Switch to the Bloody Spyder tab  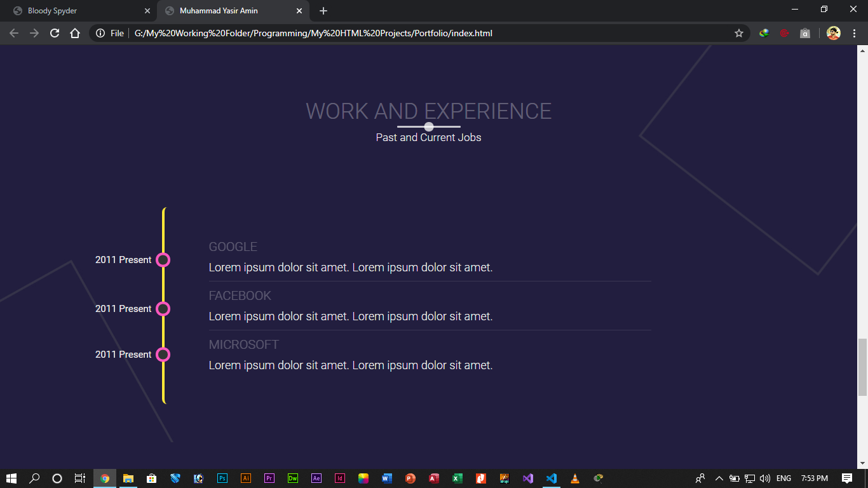[78, 11]
